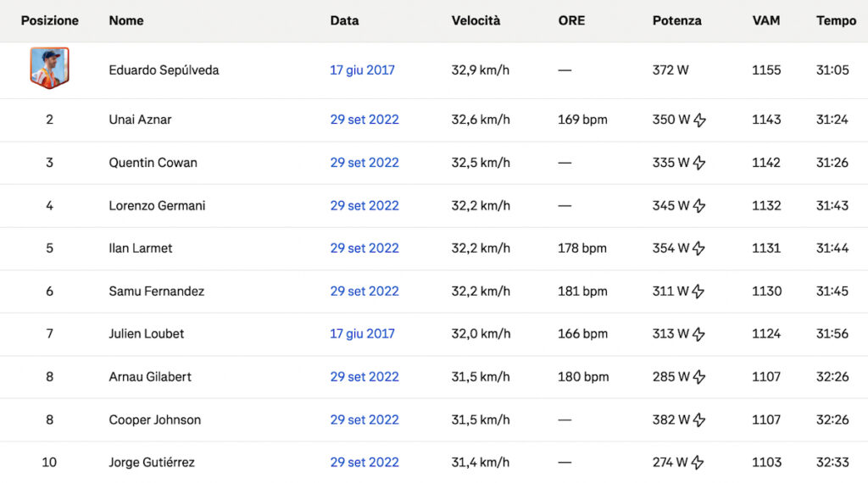Viewport: 868px width, 483px height.
Task: Select athlete name Cooper Johnson
Action: click(154, 419)
